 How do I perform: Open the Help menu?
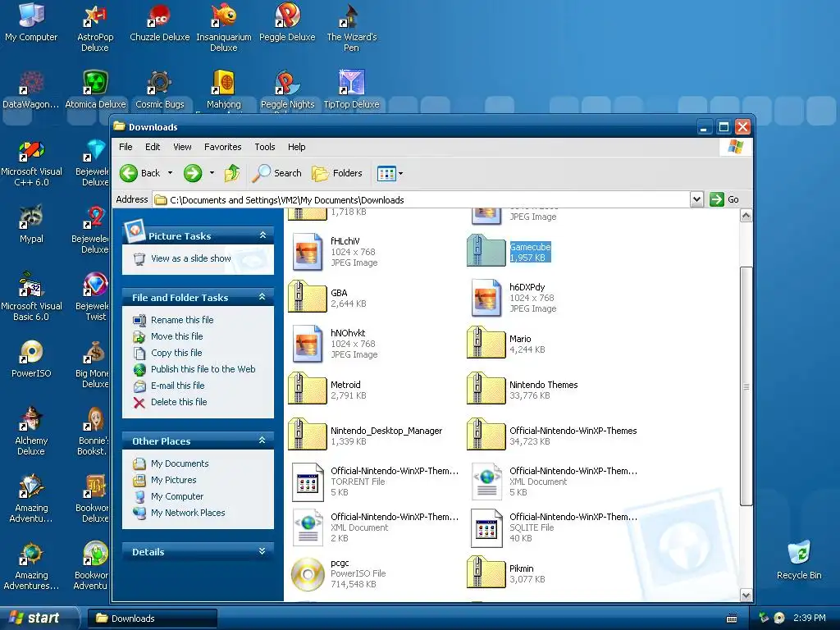click(296, 147)
